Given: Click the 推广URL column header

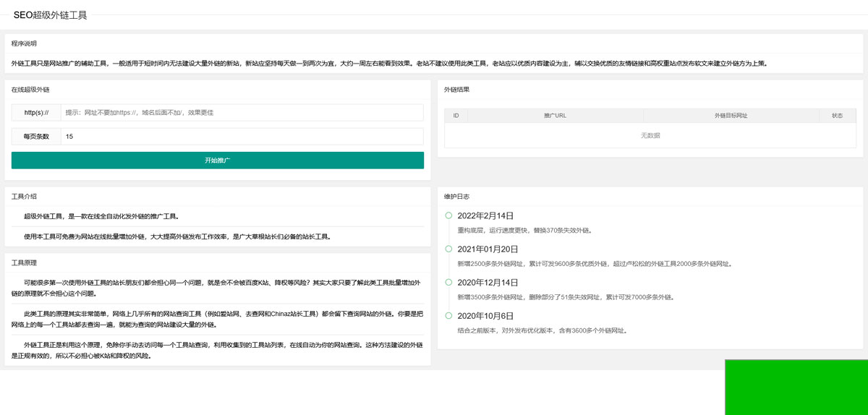Looking at the screenshot, I should tap(555, 116).
